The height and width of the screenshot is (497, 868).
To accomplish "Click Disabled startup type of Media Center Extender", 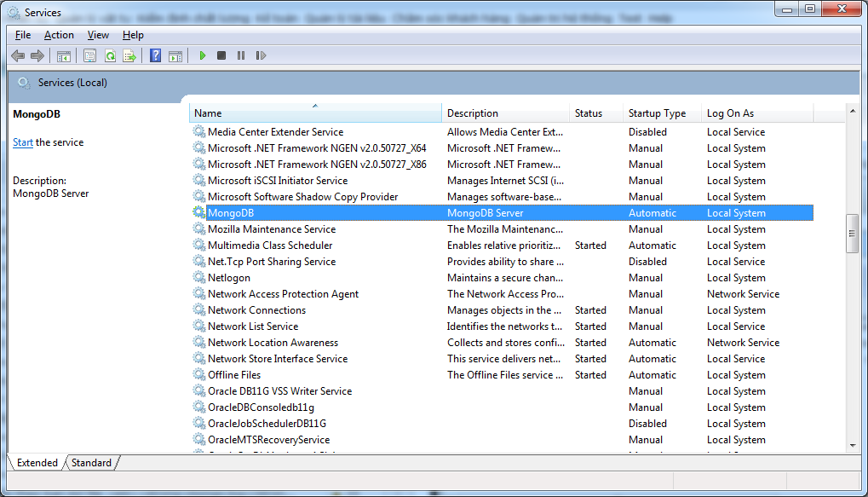I will 647,132.
